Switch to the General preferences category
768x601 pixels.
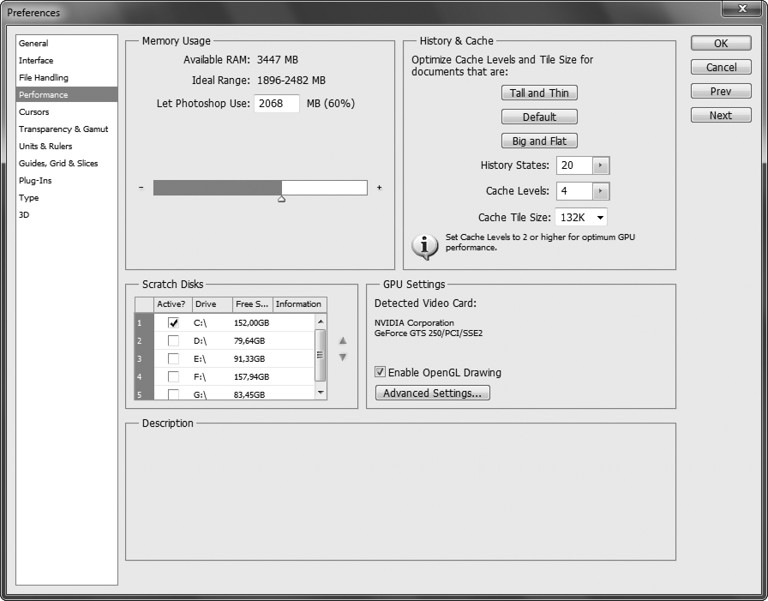point(33,43)
